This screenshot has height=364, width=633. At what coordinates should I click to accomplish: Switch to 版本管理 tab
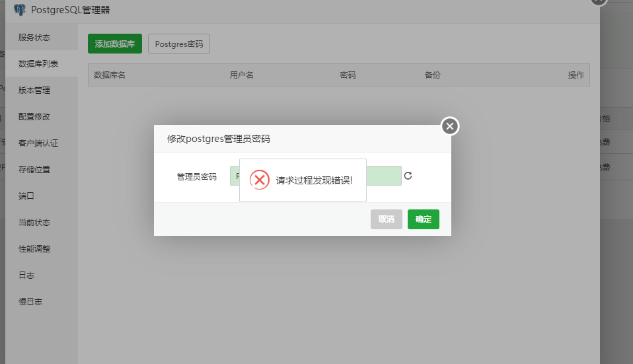pyautogui.click(x=42, y=90)
